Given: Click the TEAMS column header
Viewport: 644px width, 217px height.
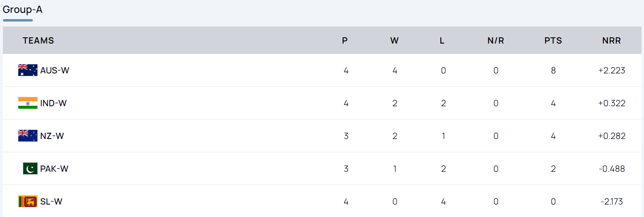Looking at the screenshot, I should 38,41.
